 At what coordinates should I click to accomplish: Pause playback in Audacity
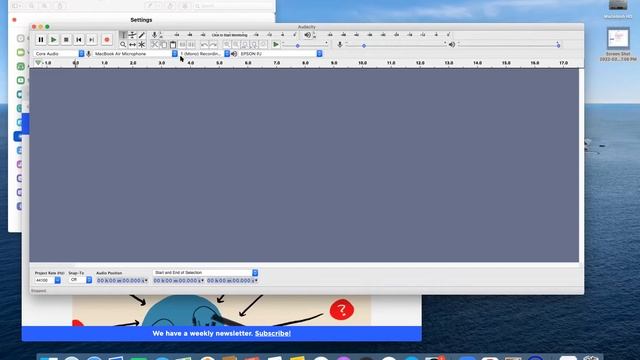click(x=41, y=40)
